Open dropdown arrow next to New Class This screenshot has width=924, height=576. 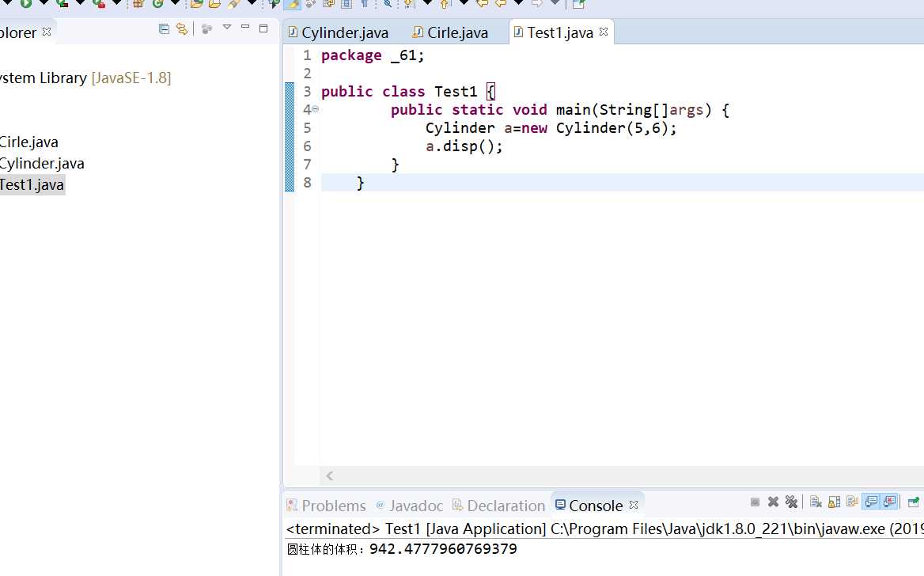coord(175,3)
